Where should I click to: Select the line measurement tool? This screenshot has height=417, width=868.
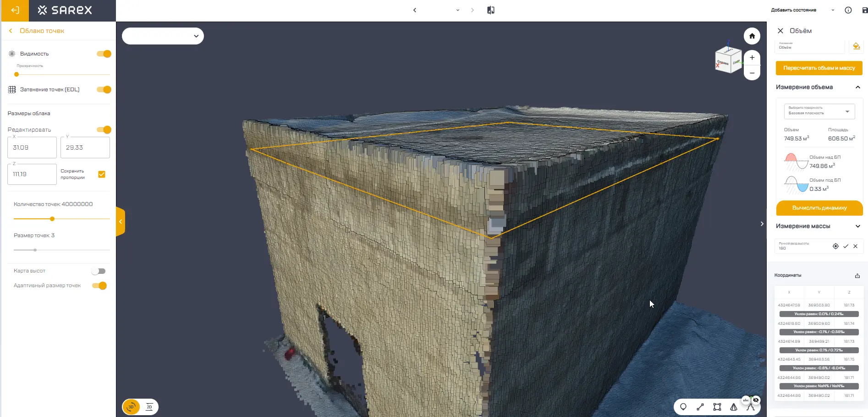[x=700, y=407]
